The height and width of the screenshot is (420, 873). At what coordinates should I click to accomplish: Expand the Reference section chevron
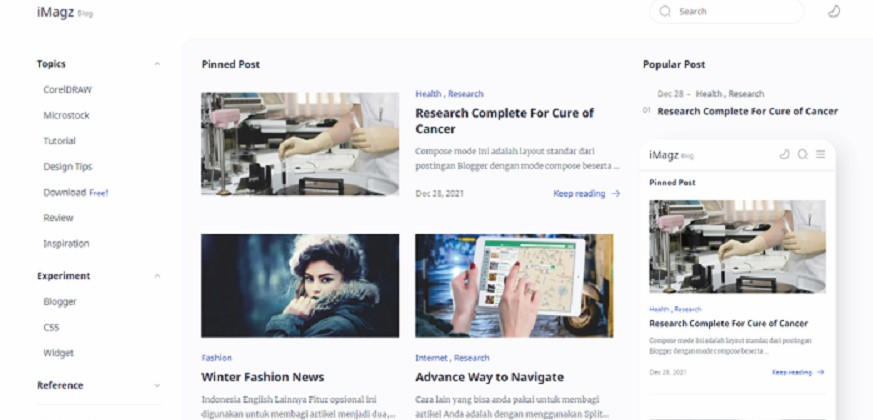click(x=157, y=385)
